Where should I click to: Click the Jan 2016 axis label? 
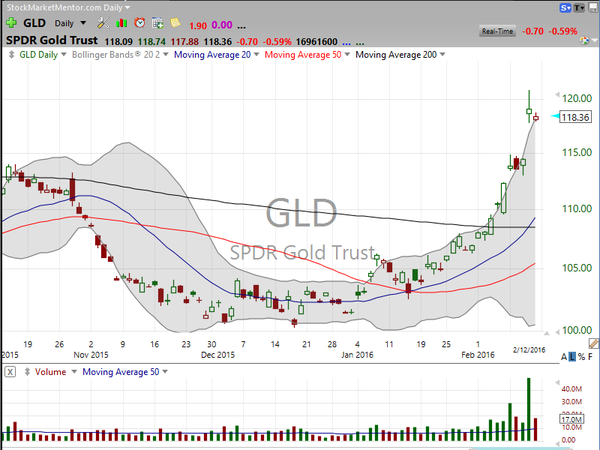[x=357, y=355]
